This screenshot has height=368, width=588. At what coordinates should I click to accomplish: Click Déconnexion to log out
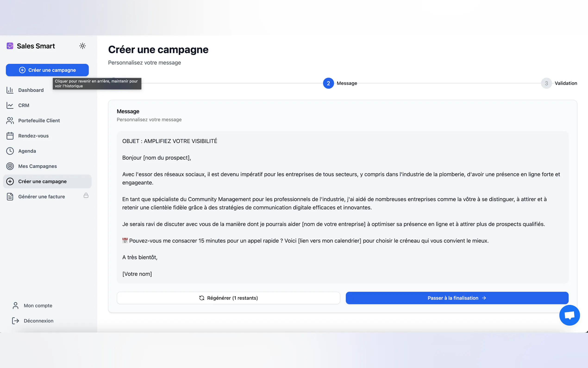click(x=38, y=321)
